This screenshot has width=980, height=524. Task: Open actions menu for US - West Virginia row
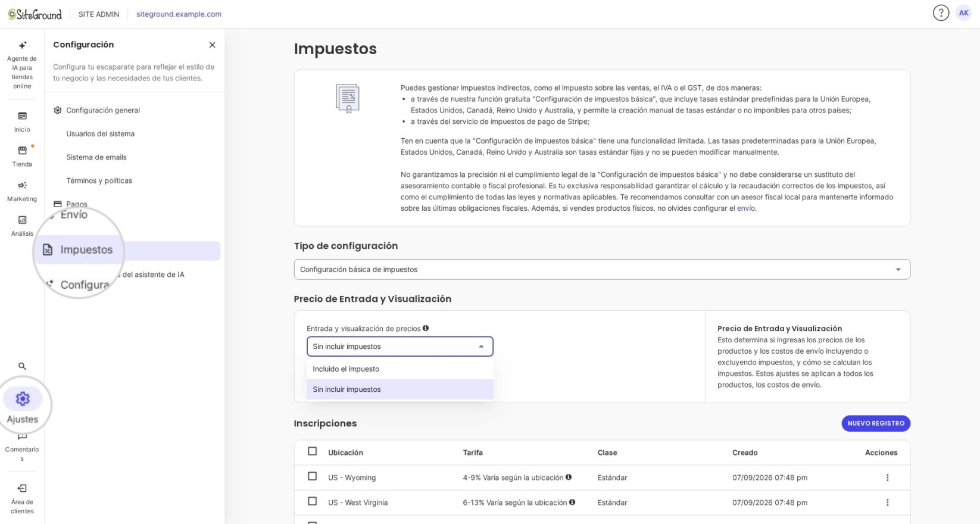pos(887,503)
